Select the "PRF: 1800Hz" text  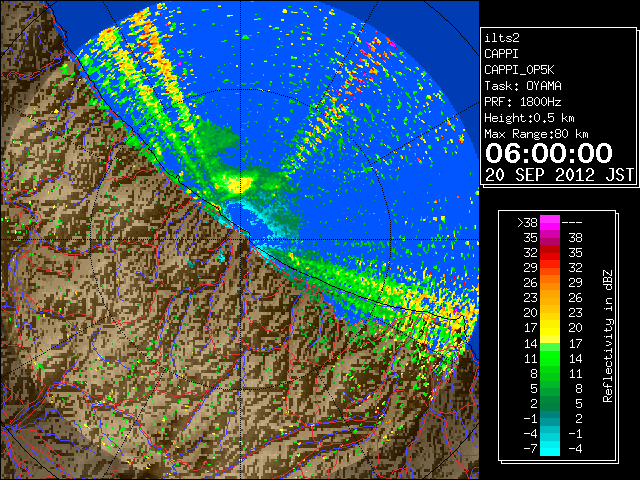pyautogui.click(x=523, y=102)
